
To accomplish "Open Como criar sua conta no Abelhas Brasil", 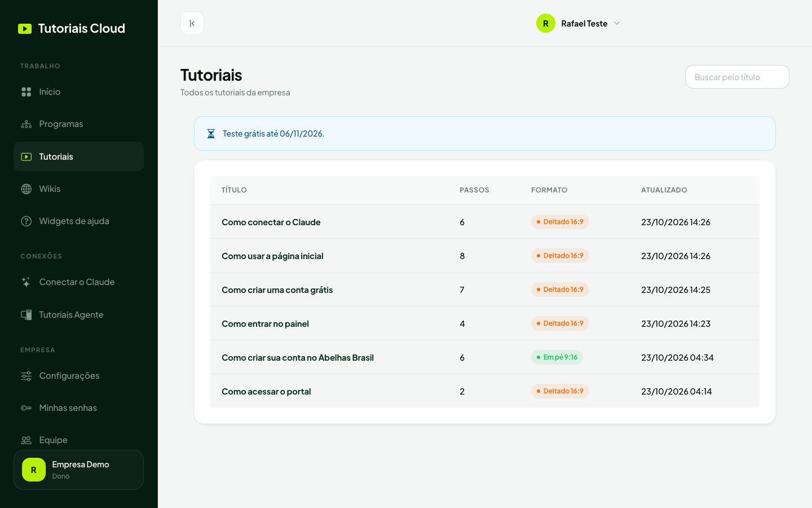I will point(298,358).
